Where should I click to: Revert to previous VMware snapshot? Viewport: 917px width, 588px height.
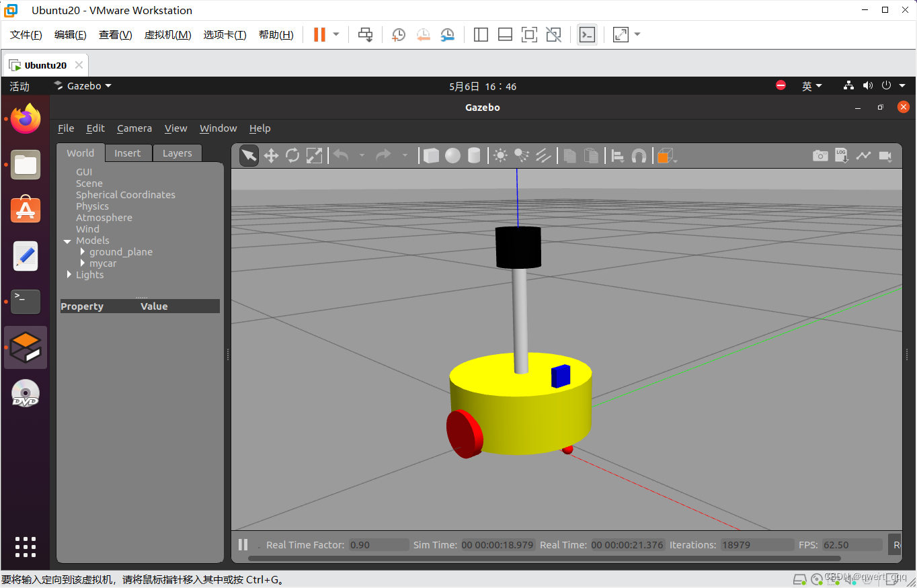[423, 34]
